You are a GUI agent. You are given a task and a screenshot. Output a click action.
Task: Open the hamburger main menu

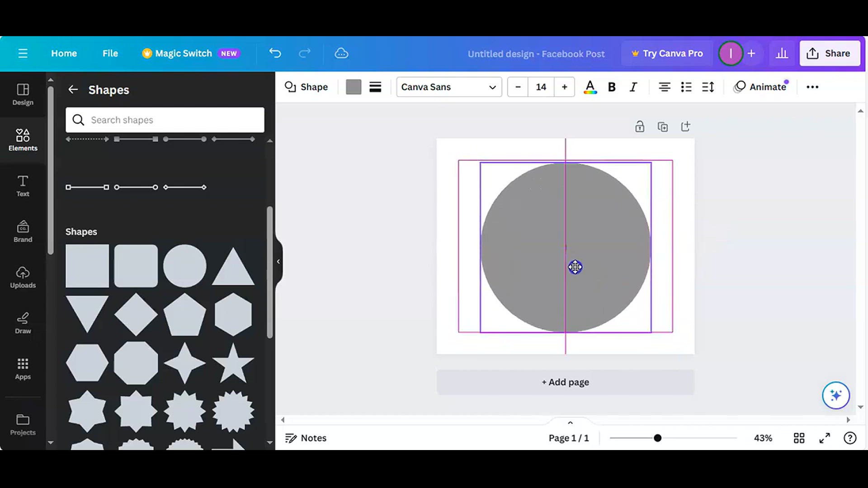23,53
